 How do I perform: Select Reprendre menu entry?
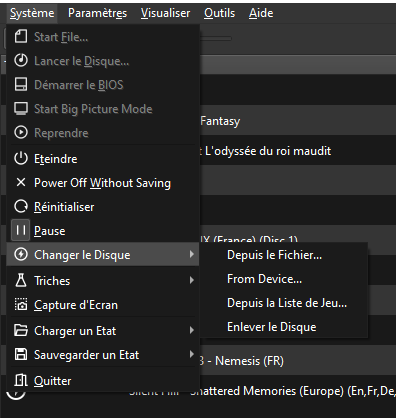coord(103,133)
